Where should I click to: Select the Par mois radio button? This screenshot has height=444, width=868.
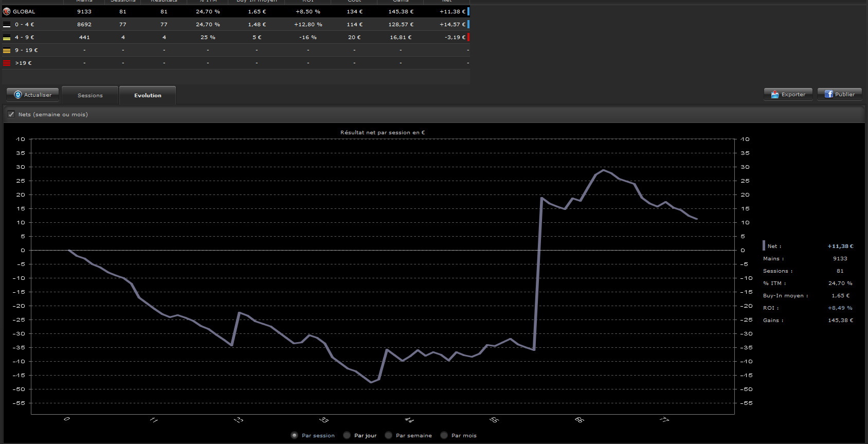tap(444, 435)
